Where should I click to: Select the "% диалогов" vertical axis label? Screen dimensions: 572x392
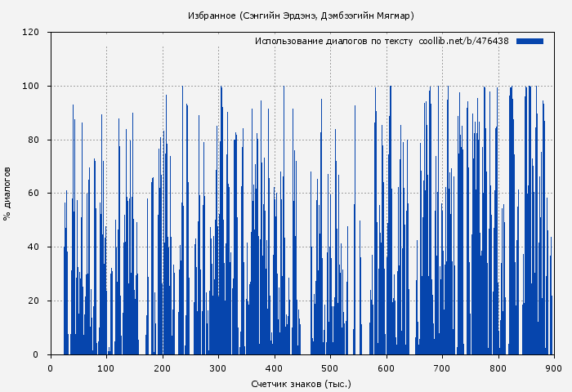pyautogui.click(x=7, y=194)
